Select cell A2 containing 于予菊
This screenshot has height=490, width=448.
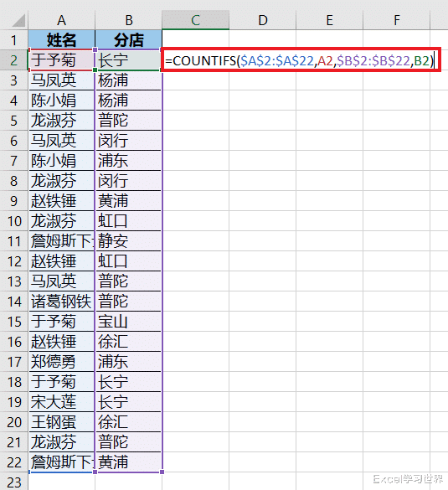pyautogui.click(x=61, y=60)
